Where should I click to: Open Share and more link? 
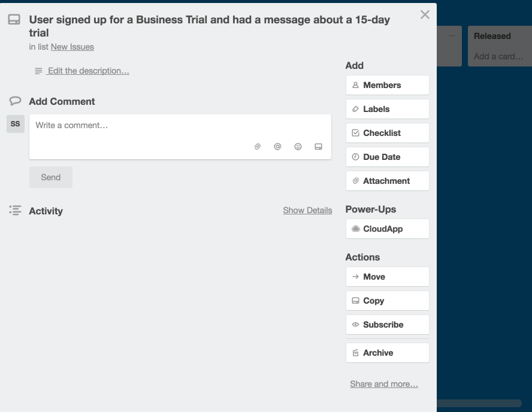(x=384, y=384)
